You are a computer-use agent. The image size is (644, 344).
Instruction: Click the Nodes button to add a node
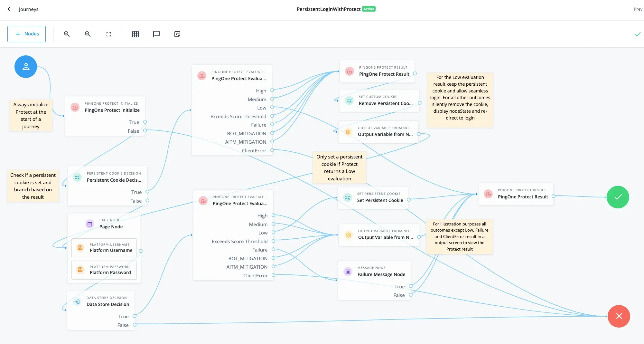[26, 34]
